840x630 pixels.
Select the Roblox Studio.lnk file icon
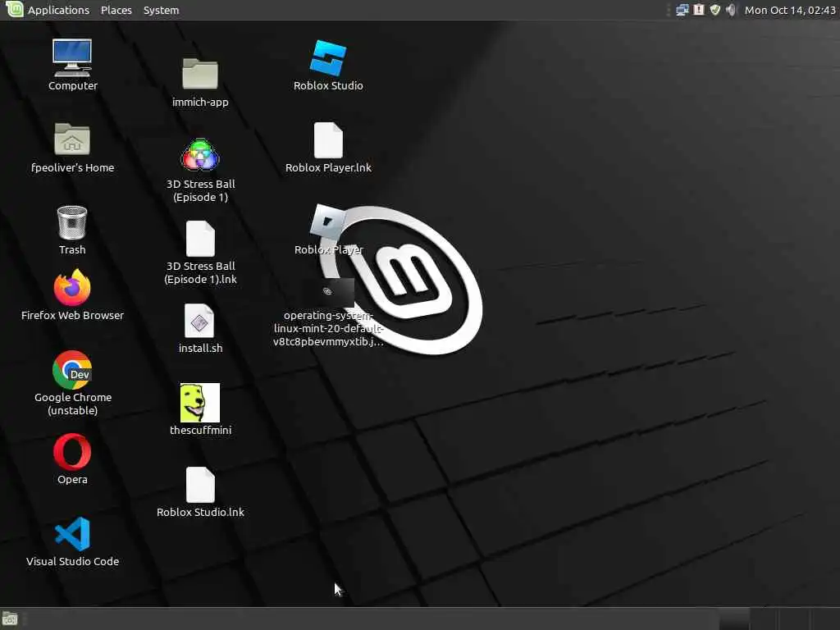[x=200, y=485]
